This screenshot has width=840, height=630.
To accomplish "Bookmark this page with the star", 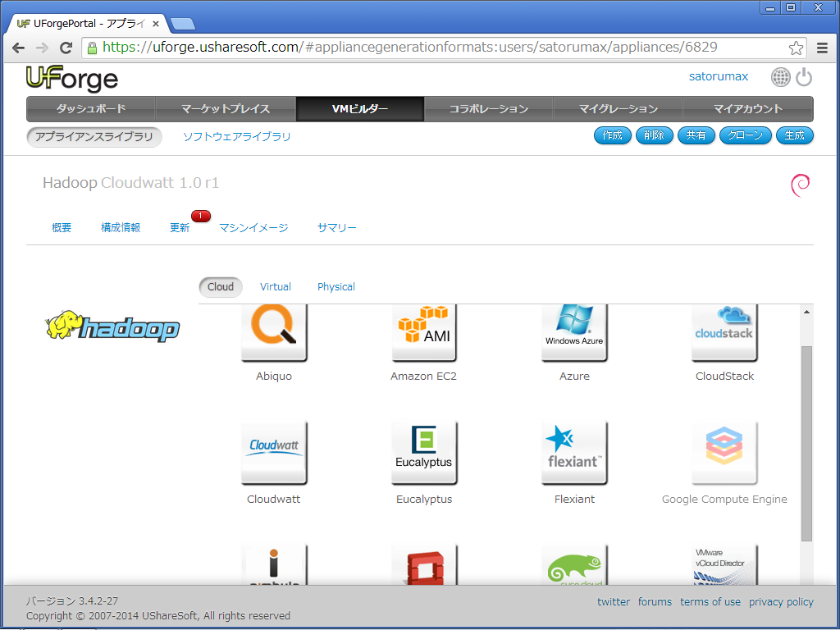I will [x=796, y=48].
